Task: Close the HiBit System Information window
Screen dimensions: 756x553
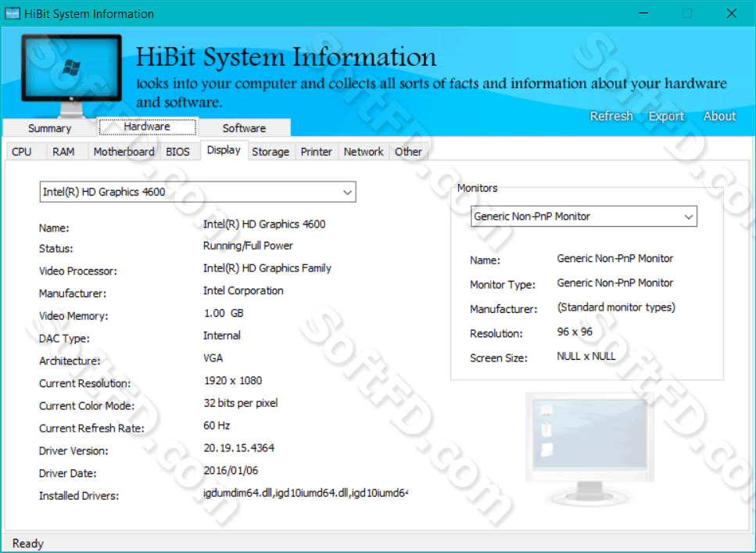Action: (x=732, y=13)
